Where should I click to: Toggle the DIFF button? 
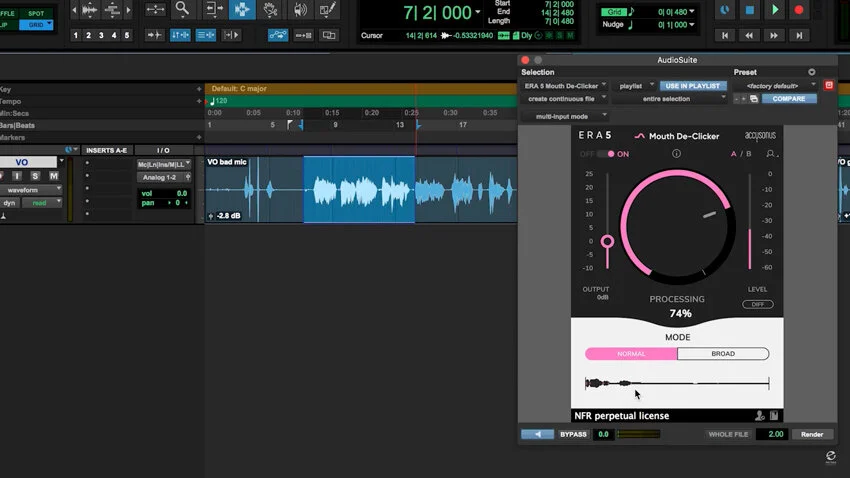pyautogui.click(x=757, y=304)
